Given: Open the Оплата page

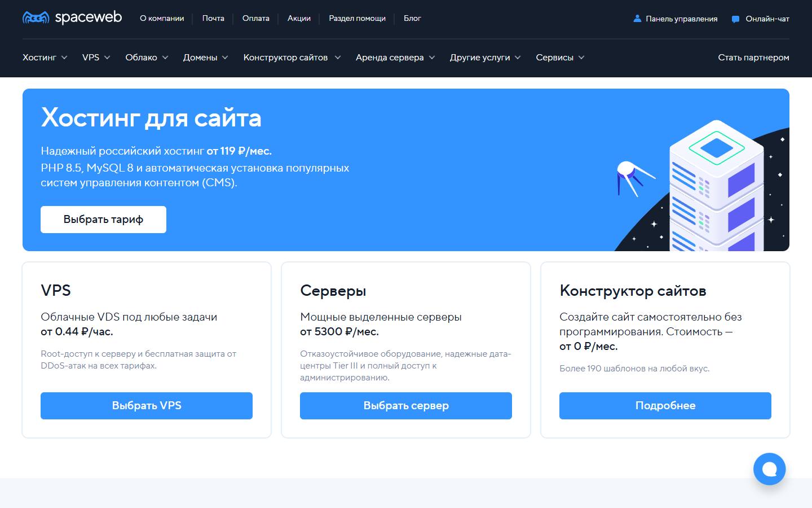Looking at the screenshot, I should click(256, 18).
